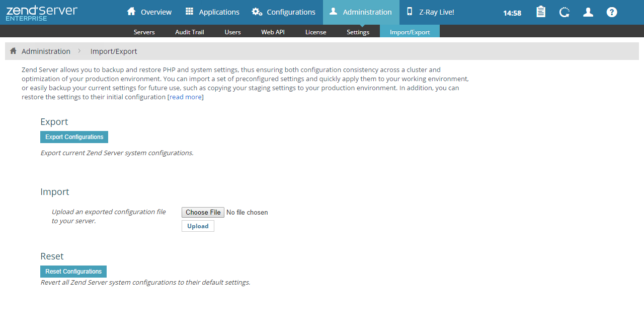View the License submenu
Image resolution: width=644 pixels, height=329 pixels.
[x=315, y=32]
